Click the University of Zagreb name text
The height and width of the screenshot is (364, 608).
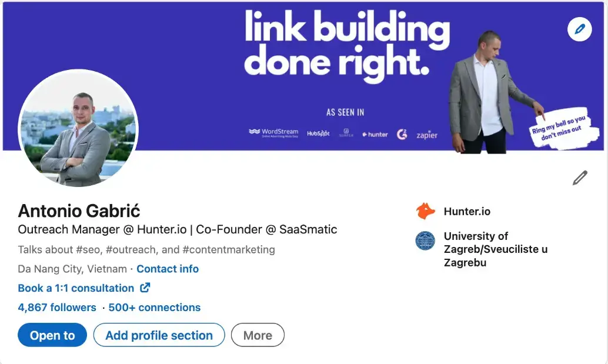(495, 249)
